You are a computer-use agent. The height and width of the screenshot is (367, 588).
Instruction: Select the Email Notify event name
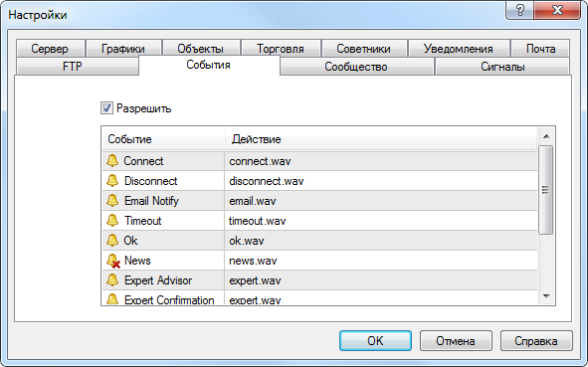tap(151, 201)
